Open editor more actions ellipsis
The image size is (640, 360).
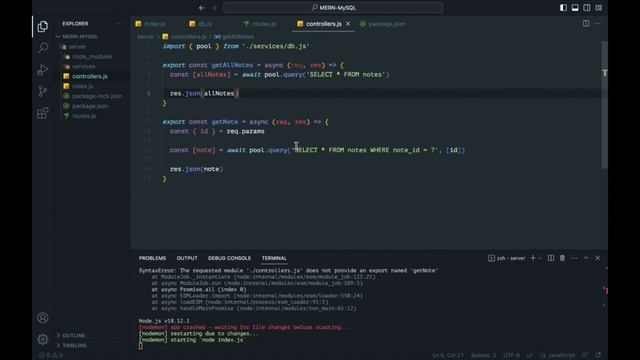point(598,24)
